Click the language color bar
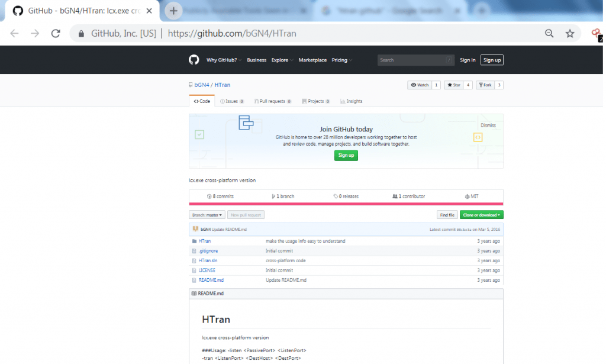Image resolution: width=606 pixels, height=364 pixels. coord(346,204)
